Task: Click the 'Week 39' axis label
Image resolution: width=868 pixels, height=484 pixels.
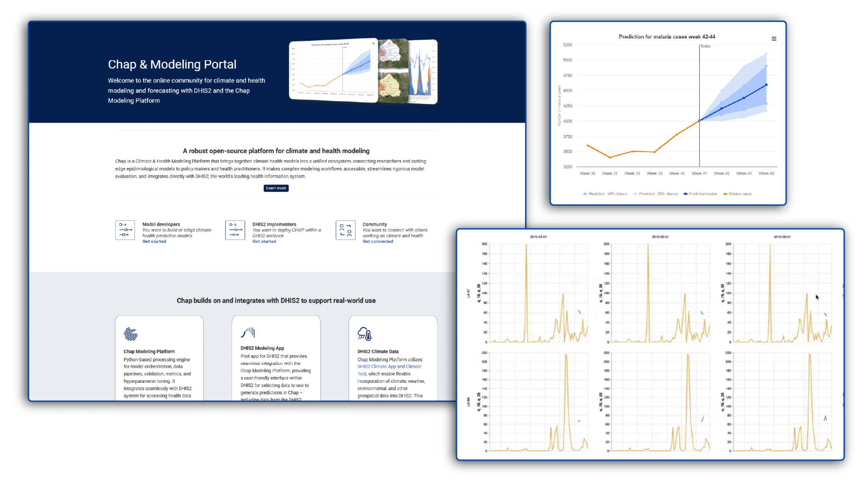Action: pos(654,173)
